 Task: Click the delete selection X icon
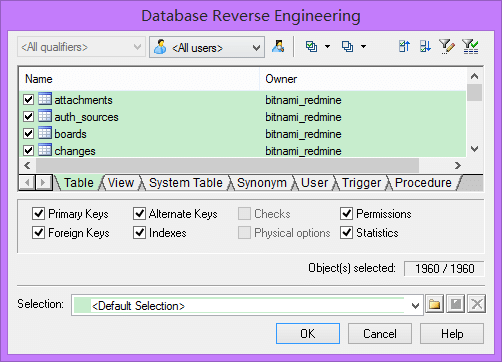point(477,304)
